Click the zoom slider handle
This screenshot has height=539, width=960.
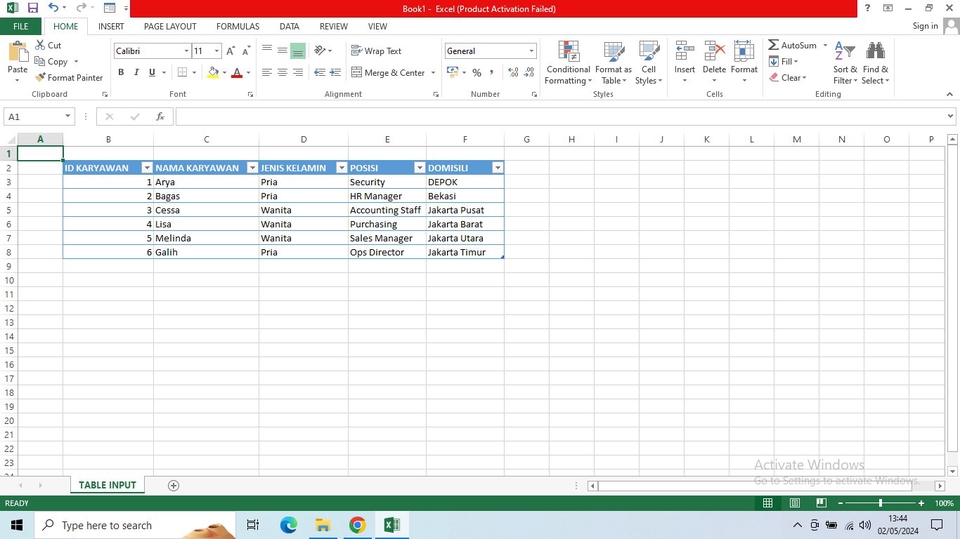tap(880, 503)
